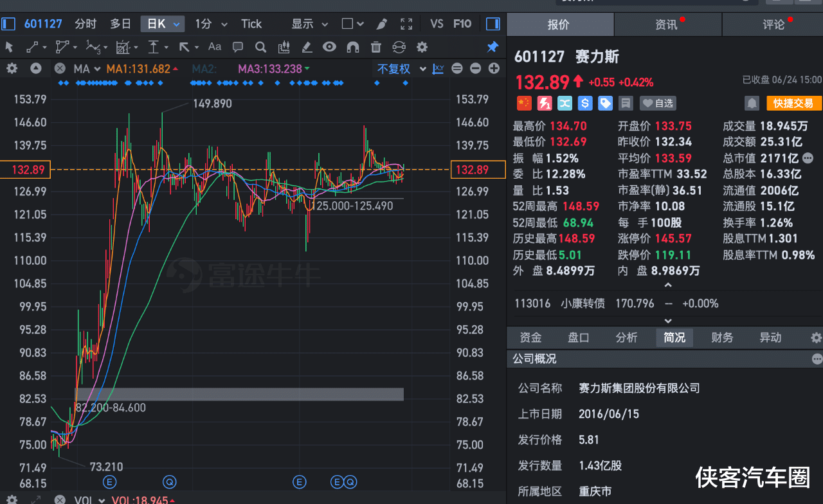
Task: Click the magnet snap tool icon
Action: click(352, 47)
